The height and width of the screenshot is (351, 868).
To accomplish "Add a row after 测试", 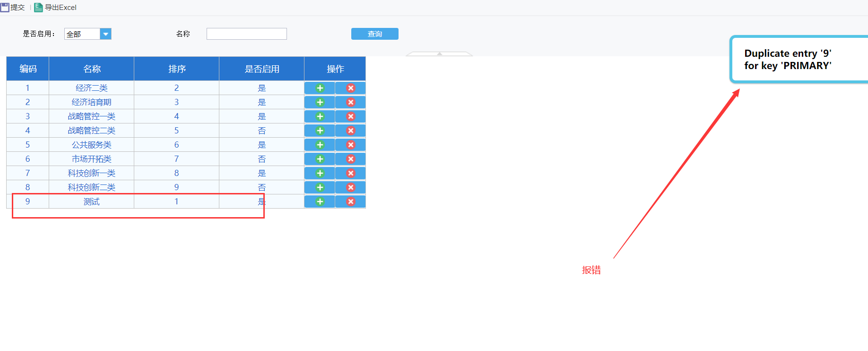I will (x=320, y=202).
